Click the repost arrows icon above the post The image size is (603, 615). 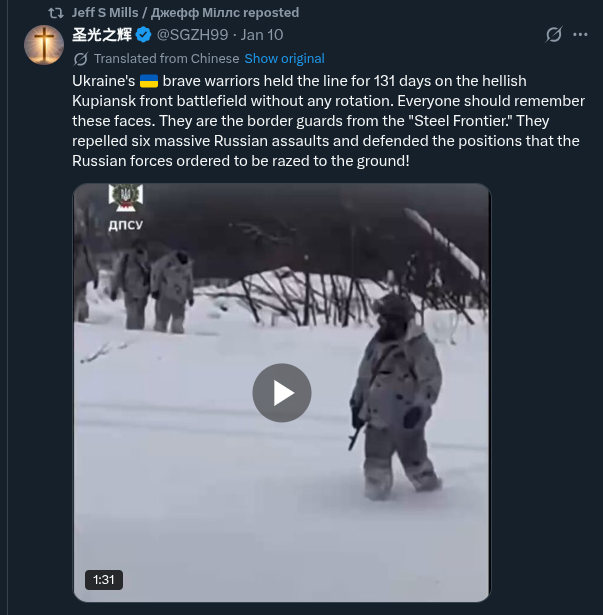56,13
